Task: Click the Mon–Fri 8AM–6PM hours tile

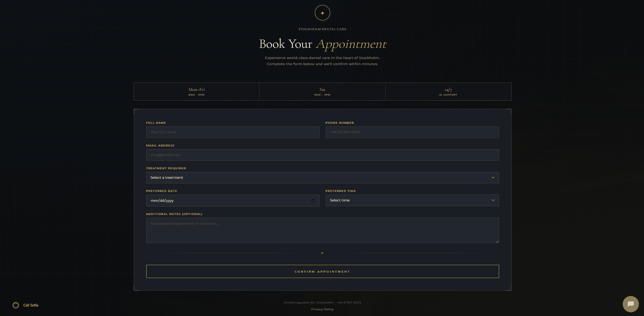Action: pos(197,92)
